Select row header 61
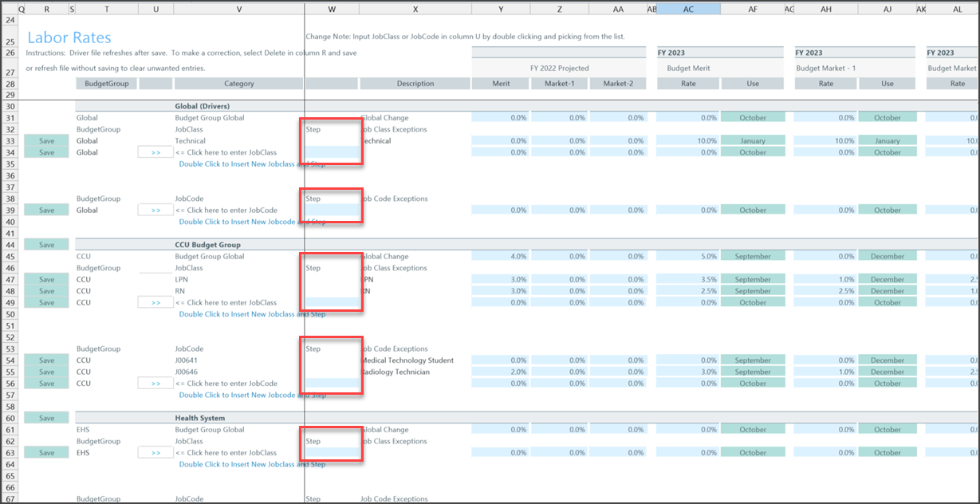Screen dimensions: 980x504 coord(10,429)
